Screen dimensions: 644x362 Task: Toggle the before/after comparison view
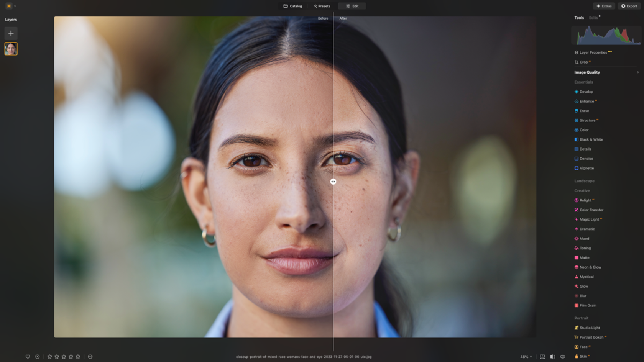click(553, 357)
